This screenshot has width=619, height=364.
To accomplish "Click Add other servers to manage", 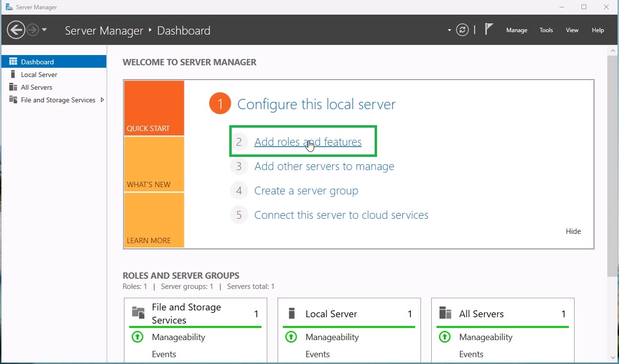I will click(324, 166).
